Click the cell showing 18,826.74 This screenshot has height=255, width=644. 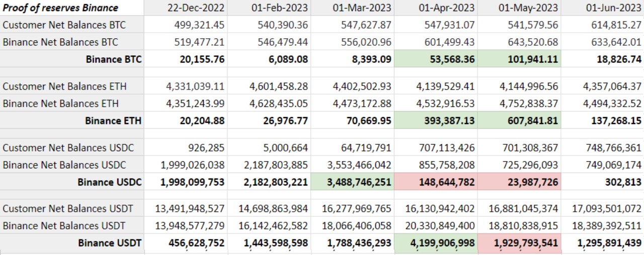pos(603,59)
